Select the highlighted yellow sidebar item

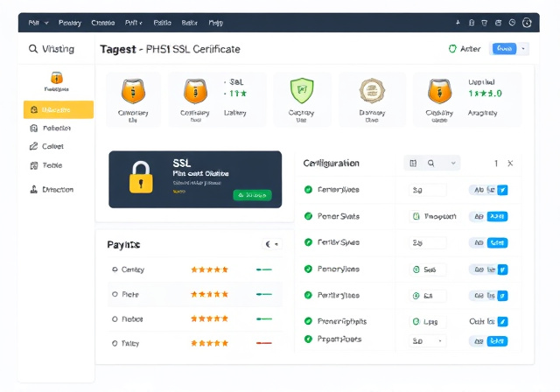point(59,109)
